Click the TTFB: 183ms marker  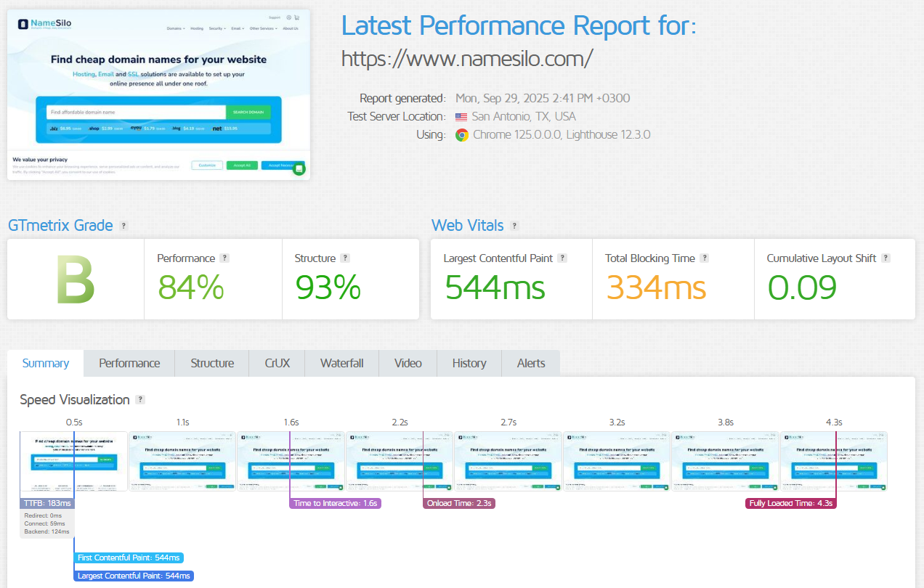tap(47, 503)
